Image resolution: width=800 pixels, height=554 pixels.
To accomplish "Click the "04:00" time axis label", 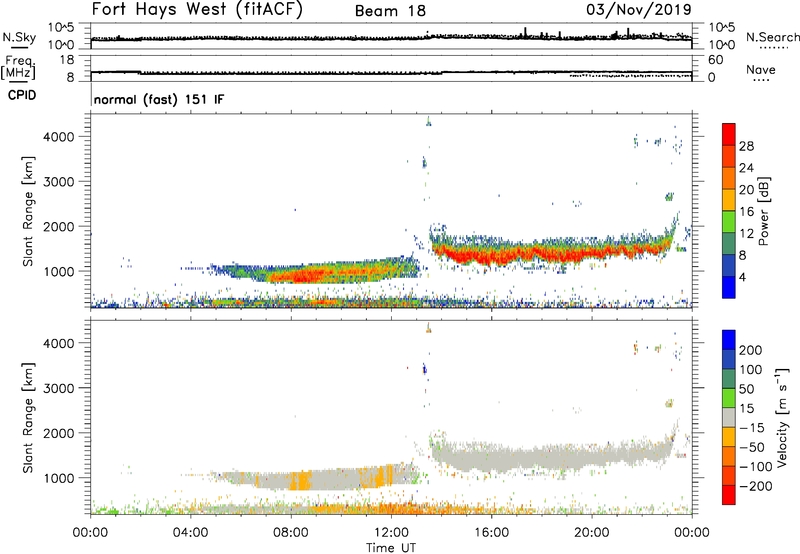I will (191, 533).
